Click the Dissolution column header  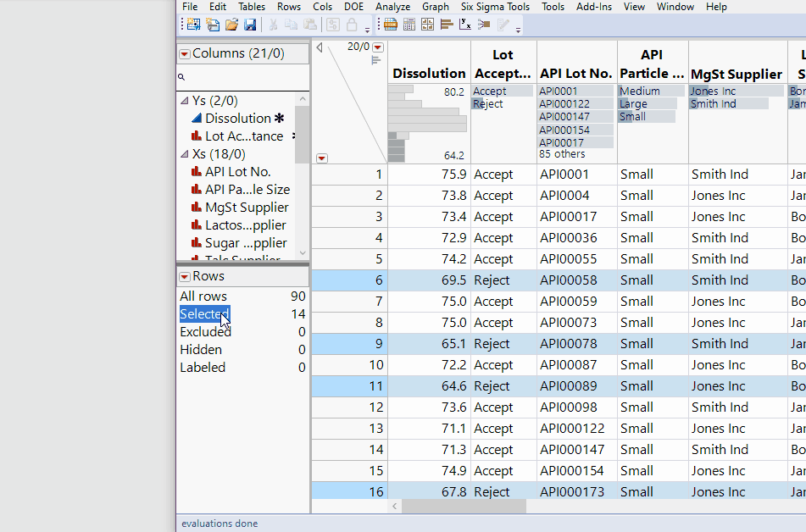coord(429,74)
